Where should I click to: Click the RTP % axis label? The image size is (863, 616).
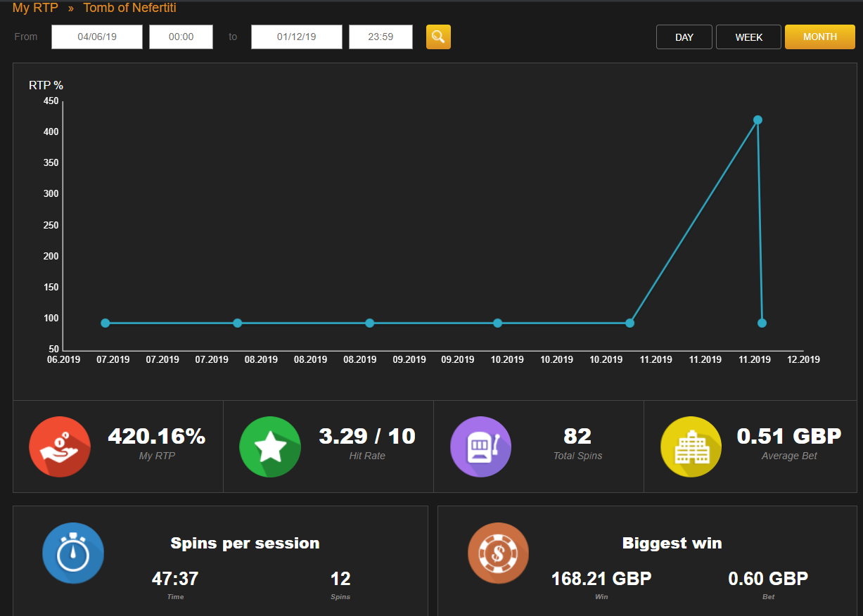coord(46,85)
